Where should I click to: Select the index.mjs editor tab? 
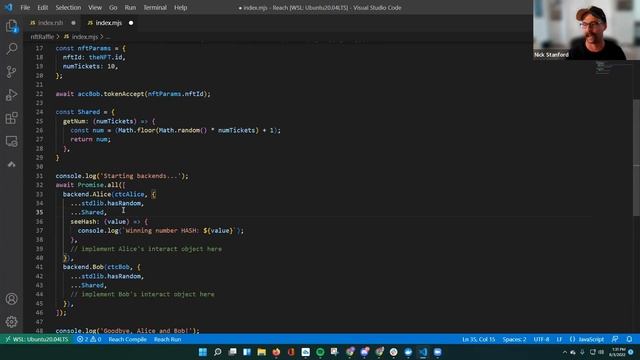(109, 23)
